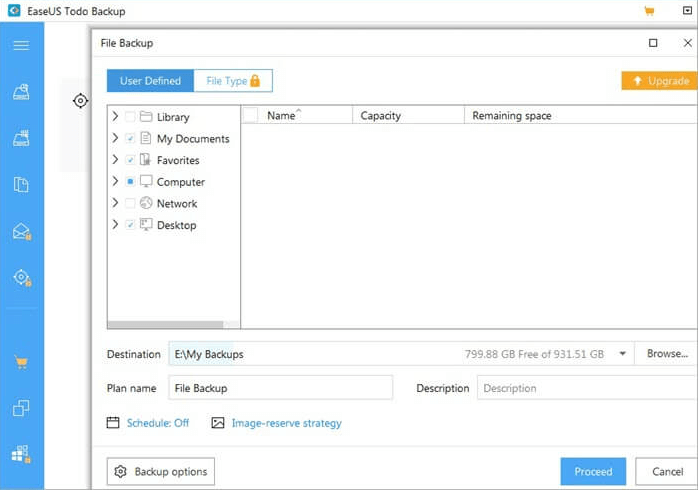Open the hamburger menu in the sidebar

[21, 45]
